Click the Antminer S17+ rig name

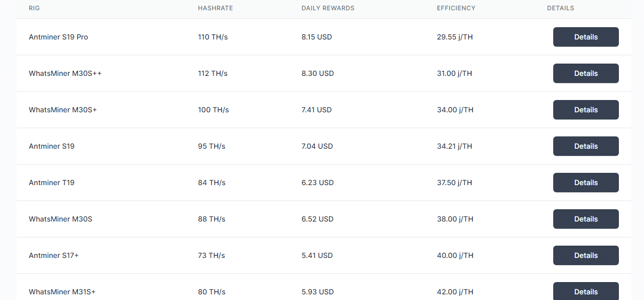pyautogui.click(x=54, y=255)
